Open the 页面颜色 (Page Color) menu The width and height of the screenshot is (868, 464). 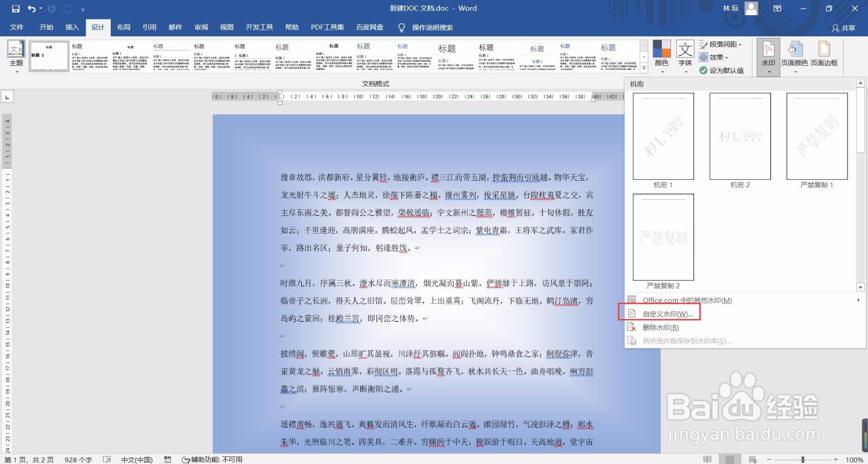[x=795, y=56]
